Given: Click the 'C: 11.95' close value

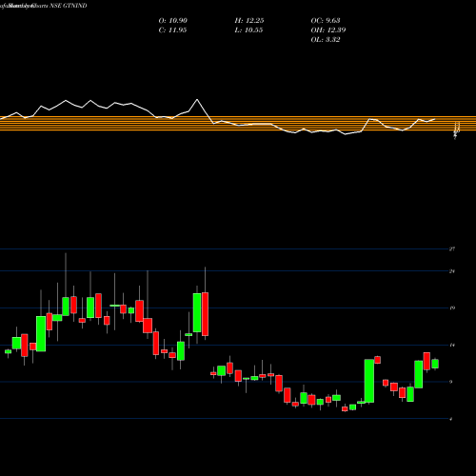Looking at the screenshot, I should tap(172, 30).
